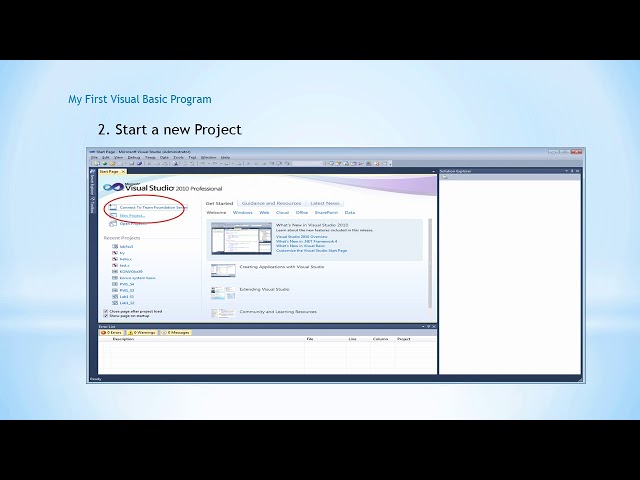Open the Tools menu
The image size is (640, 480).
pyautogui.click(x=178, y=157)
